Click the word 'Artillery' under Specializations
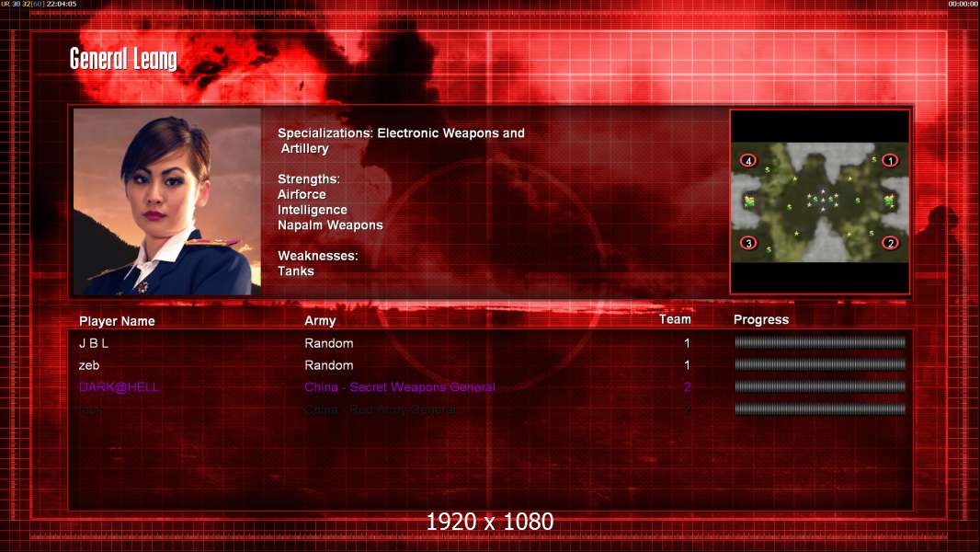Screen dimensions: 980x552 [x=304, y=149]
